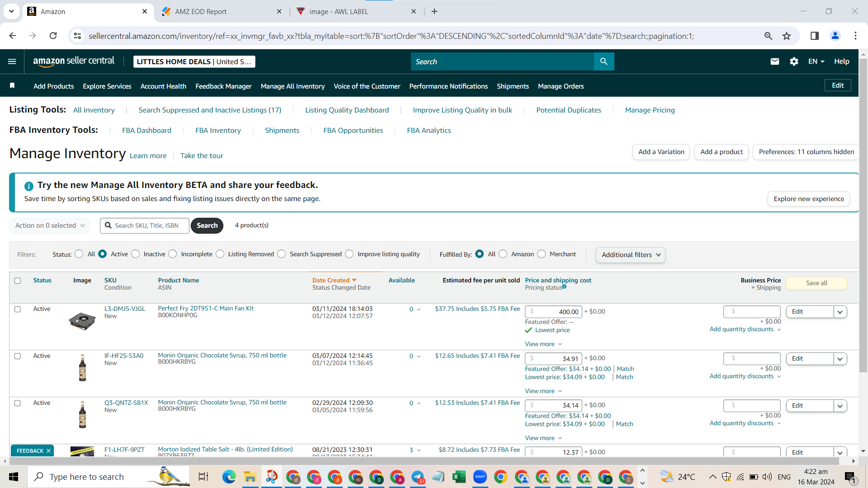Go back with browser back arrow
Screen dimensions: 868x488
coord(13,36)
